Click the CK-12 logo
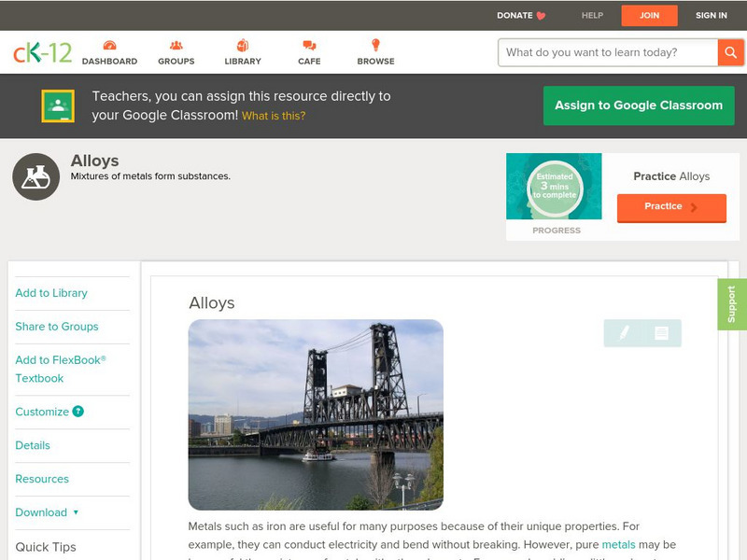Viewport: 747px width, 560px height. point(42,52)
